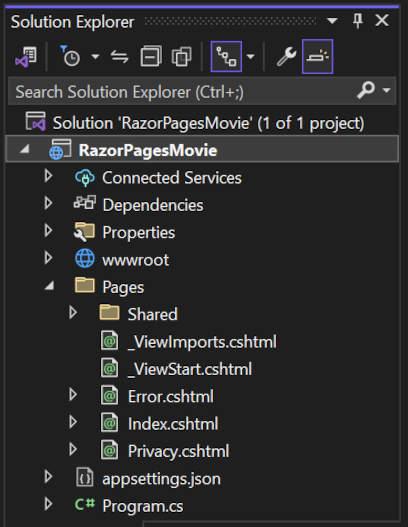Click the solution icon beside 'RazorPagesMovie'
Screen dimensions: 408x527
[x=36, y=121]
